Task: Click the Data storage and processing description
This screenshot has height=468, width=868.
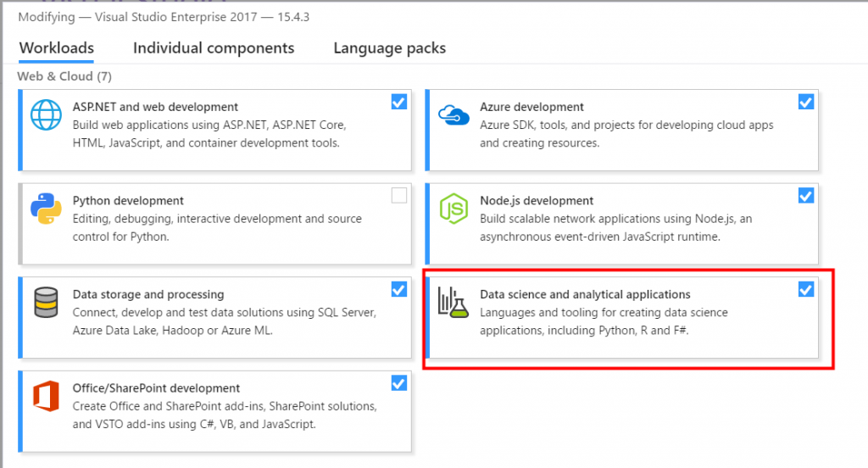Action: (225, 320)
